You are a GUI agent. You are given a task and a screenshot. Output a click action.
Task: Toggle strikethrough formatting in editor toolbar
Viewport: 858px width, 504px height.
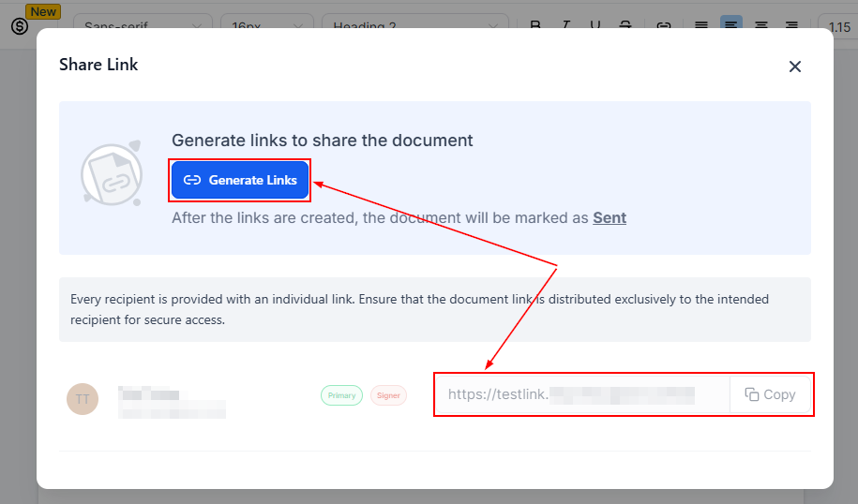(x=625, y=24)
